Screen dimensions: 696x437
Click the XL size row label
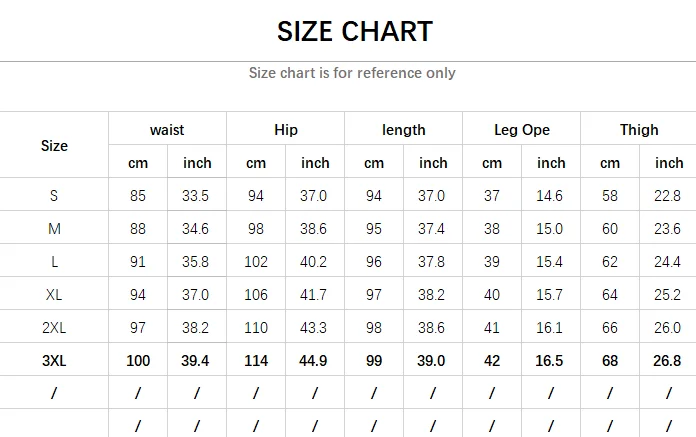54,295
